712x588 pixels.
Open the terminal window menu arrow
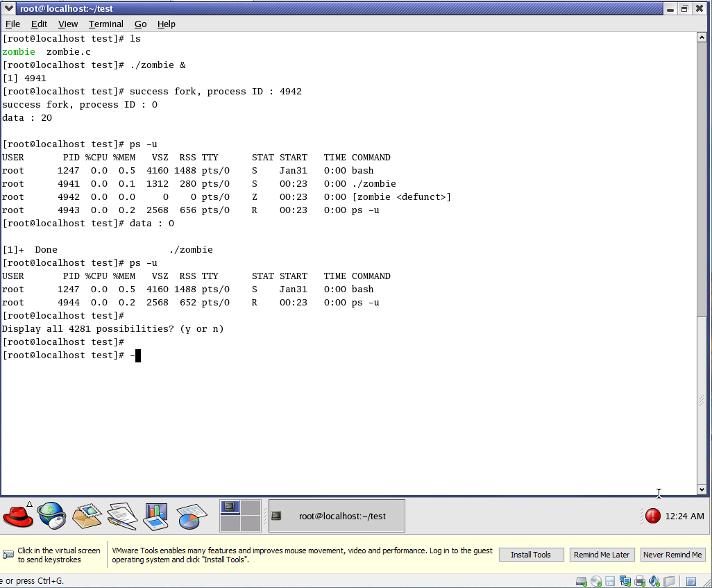9,8
